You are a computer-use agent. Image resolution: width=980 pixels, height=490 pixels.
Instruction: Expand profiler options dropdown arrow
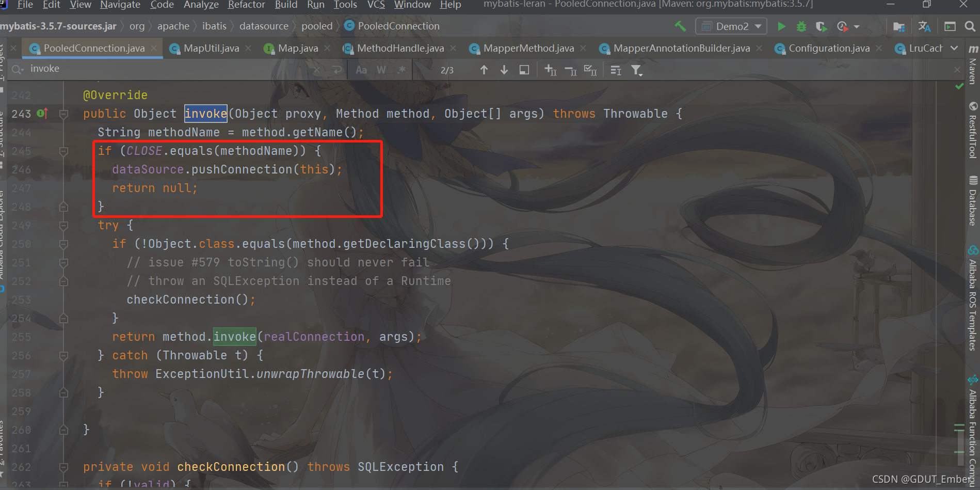coord(857,26)
